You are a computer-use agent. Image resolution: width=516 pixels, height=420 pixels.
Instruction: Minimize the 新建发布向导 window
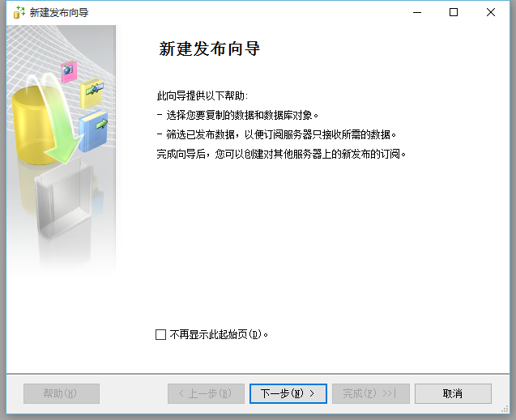417,12
